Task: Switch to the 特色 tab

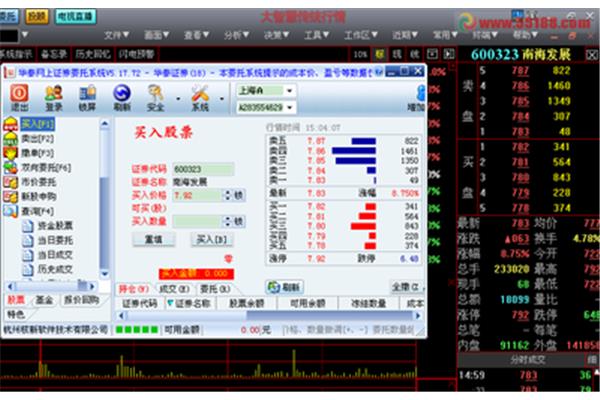Action: (x=16, y=314)
